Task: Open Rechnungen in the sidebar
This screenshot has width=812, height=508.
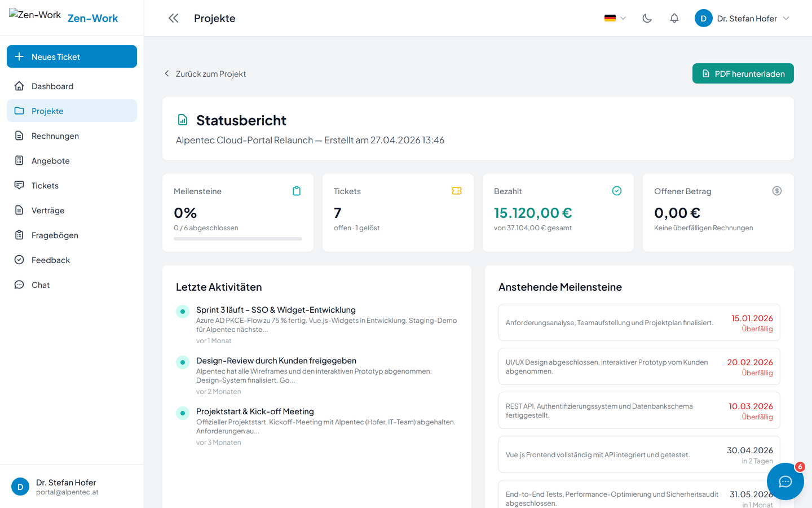Action: (72, 135)
